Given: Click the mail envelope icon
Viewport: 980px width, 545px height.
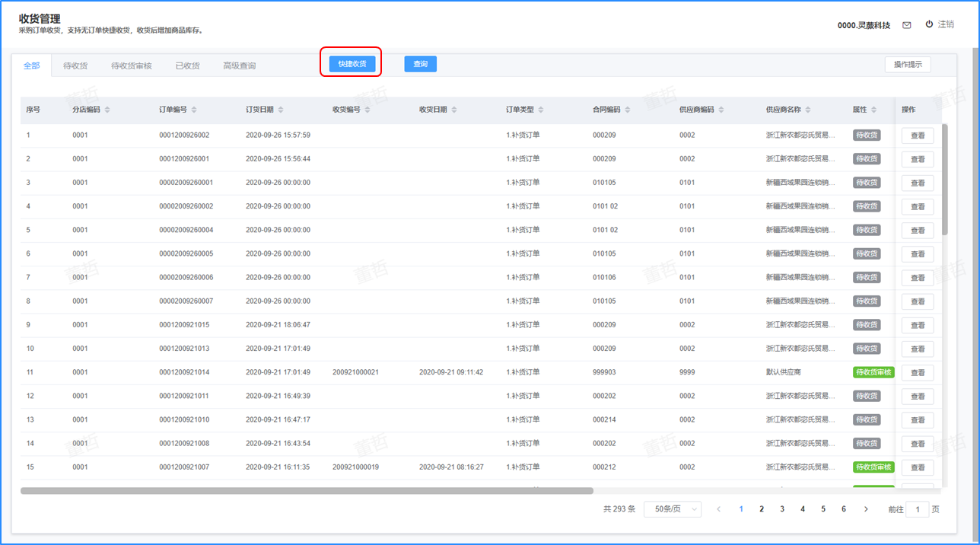Looking at the screenshot, I should pyautogui.click(x=906, y=25).
